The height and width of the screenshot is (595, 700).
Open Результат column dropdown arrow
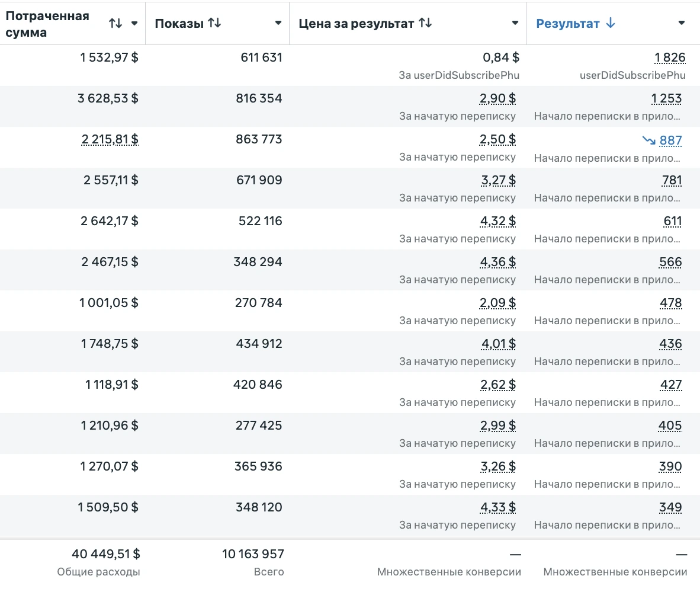pyautogui.click(x=681, y=23)
